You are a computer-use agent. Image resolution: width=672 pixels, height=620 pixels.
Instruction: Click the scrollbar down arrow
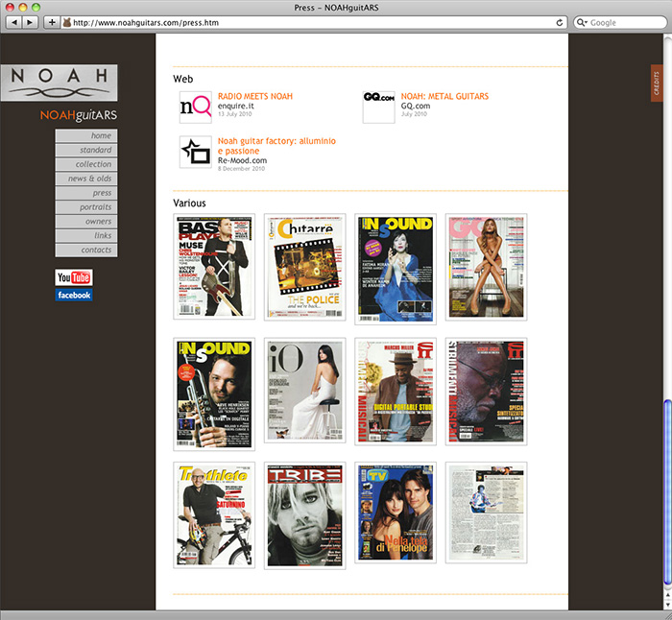tap(667, 604)
